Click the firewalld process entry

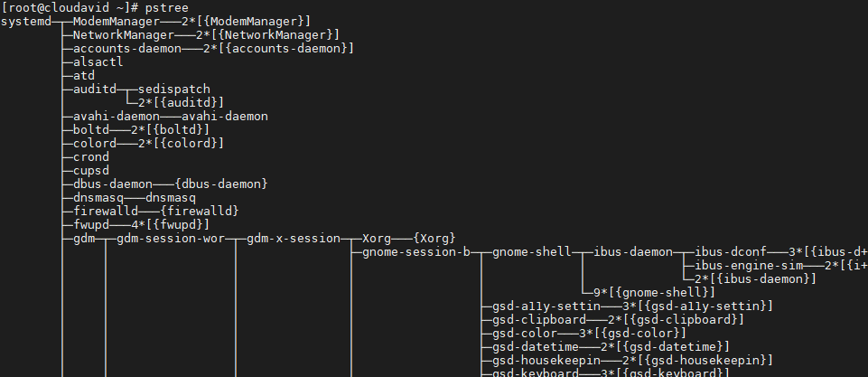tap(105, 211)
